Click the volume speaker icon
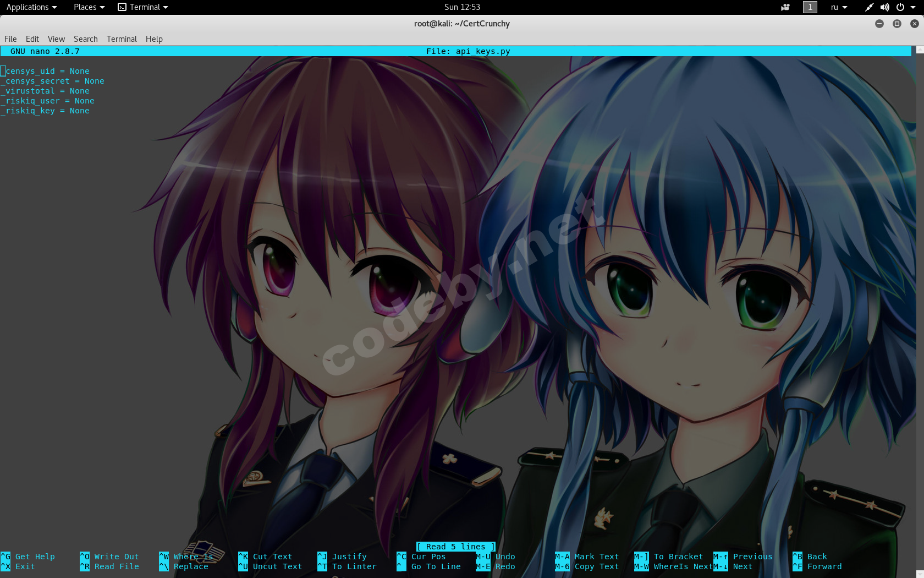This screenshot has width=924, height=578. point(884,7)
